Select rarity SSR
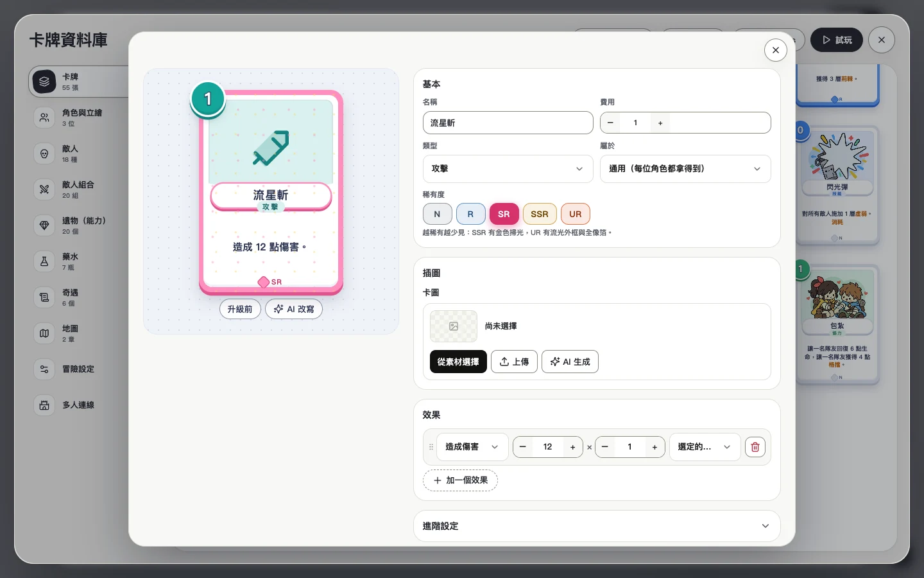The height and width of the screenshot is (578, 924). (x=540, y=214)
